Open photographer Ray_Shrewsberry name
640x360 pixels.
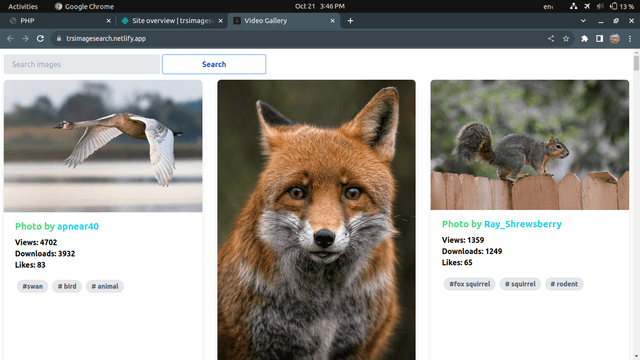(522, 224)
